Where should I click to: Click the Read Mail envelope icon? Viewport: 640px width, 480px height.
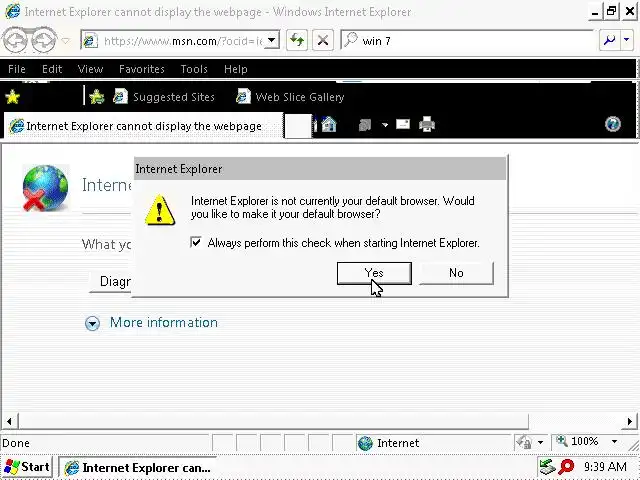click(x=403, y=124)
